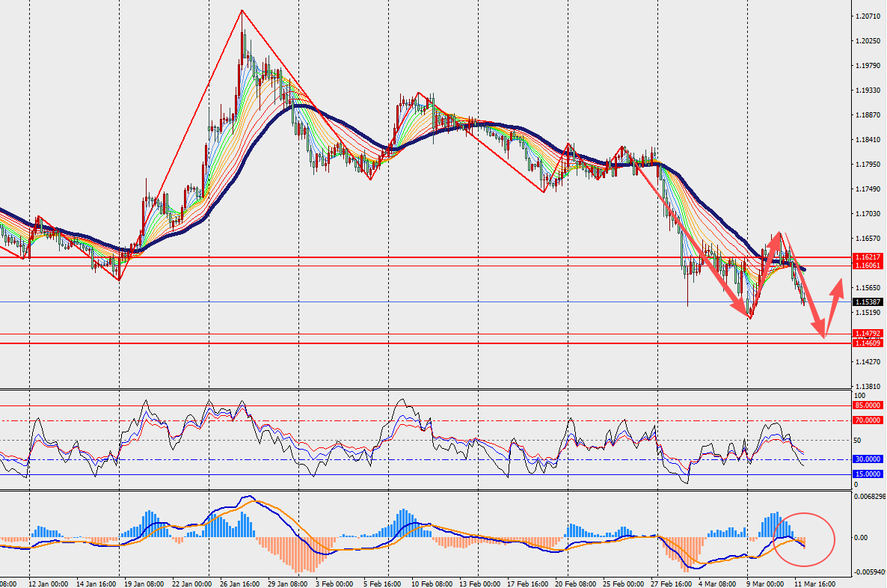Click the 1.14609 red level label
Viewport: 887px width, 588px height.
[x=867, y=343]
